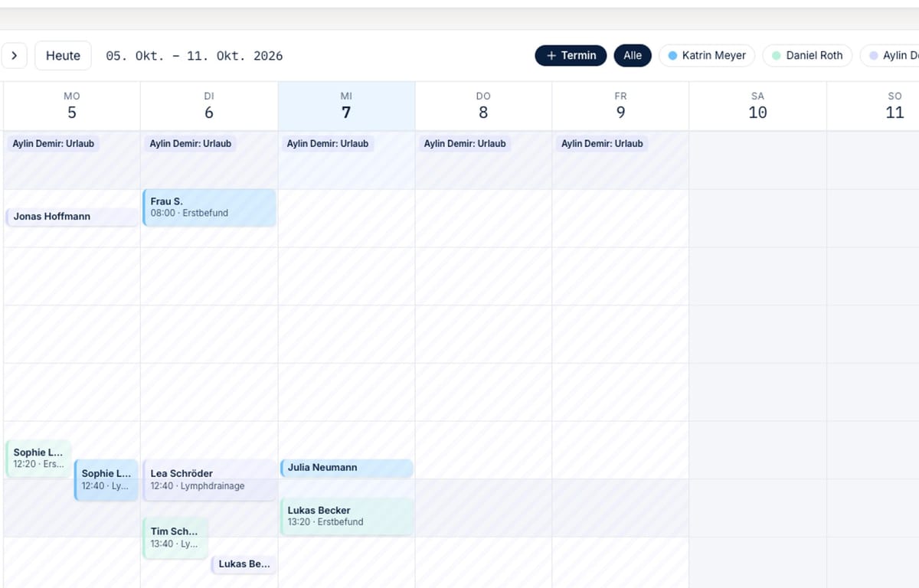Open Sophie L... 12:20 appointment Monday
This screenshot has width=919, height=588.
(x=38, y=459)
